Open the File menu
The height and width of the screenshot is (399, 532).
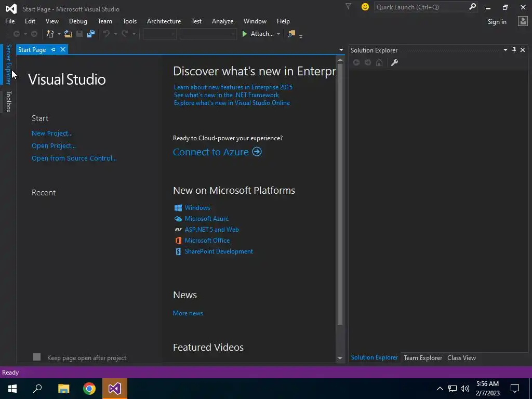click(10, 21)
